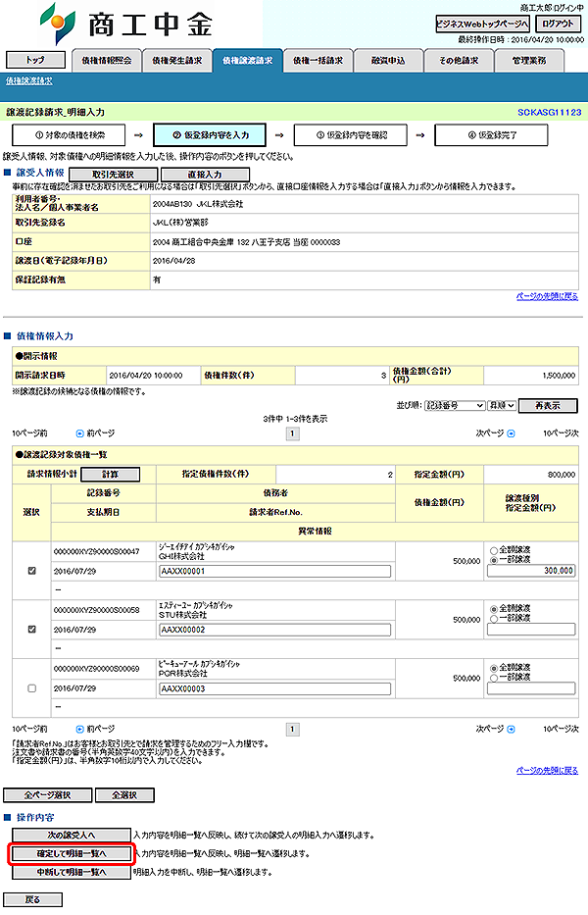Open the 管理業務 tab
The image size is (588, 915).
tap(529, 61)
